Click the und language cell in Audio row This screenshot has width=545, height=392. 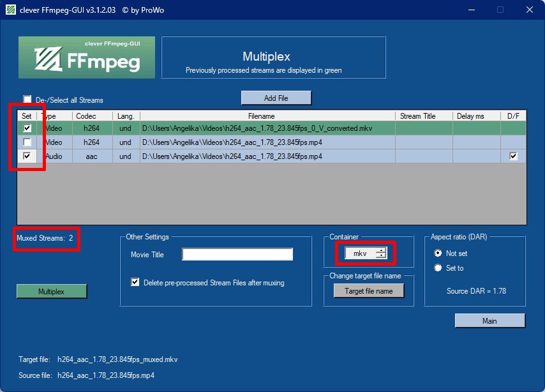pyautogui.click(x=126, y=156)
